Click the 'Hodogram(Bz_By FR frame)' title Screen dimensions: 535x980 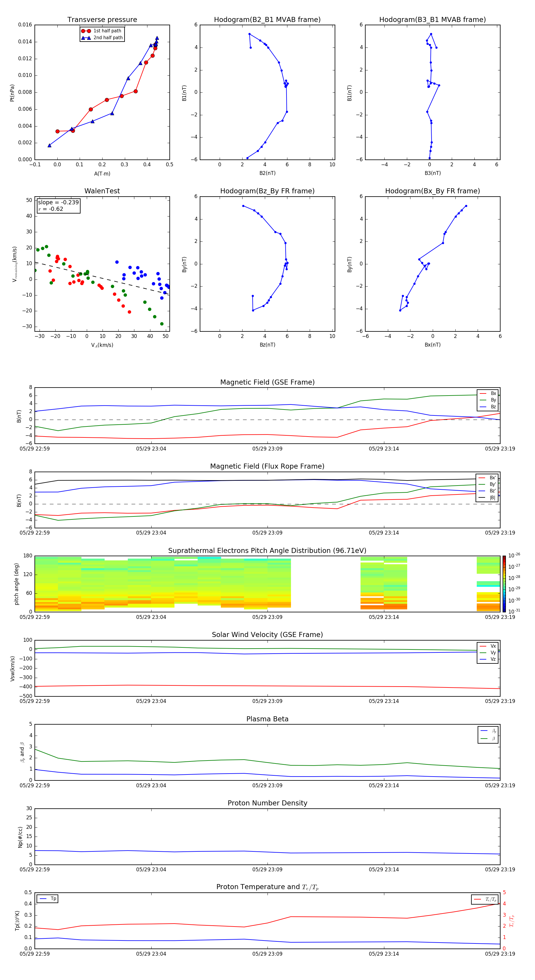coord(267,191)
